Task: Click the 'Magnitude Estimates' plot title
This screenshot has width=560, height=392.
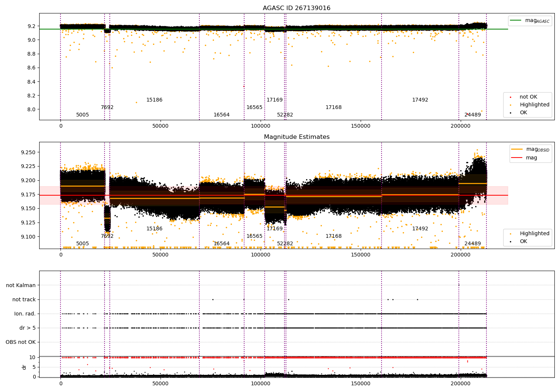Action: 296,137
